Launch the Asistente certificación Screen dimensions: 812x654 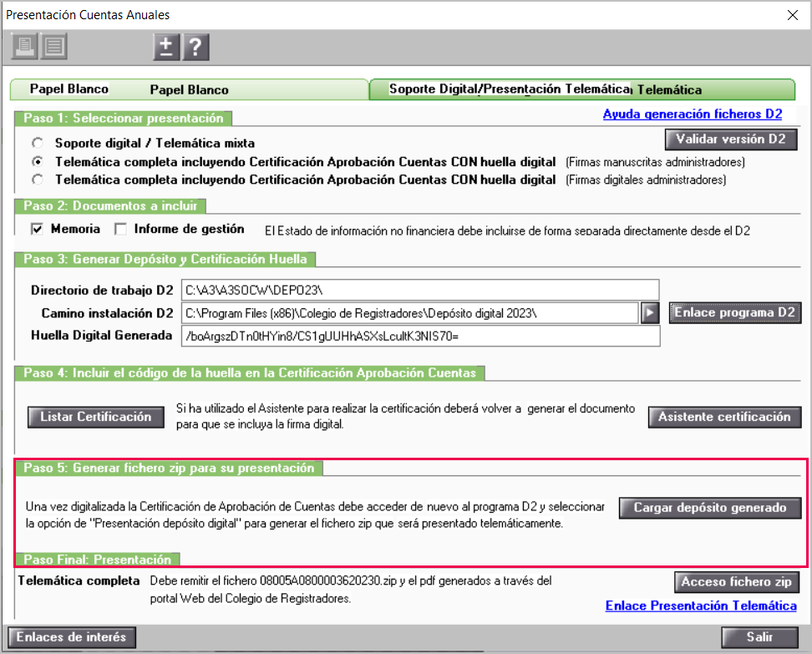coord(723,417)
